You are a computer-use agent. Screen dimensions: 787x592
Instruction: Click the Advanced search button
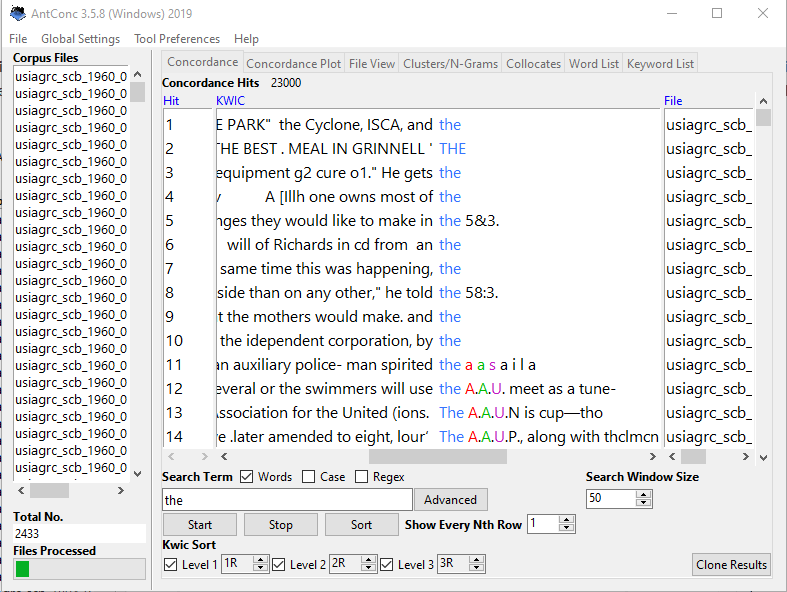450,500
